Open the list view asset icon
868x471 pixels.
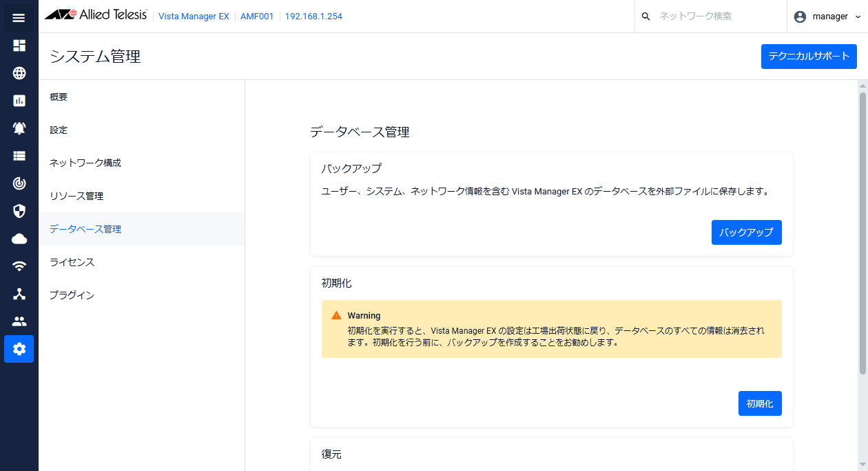click(19, 156)
